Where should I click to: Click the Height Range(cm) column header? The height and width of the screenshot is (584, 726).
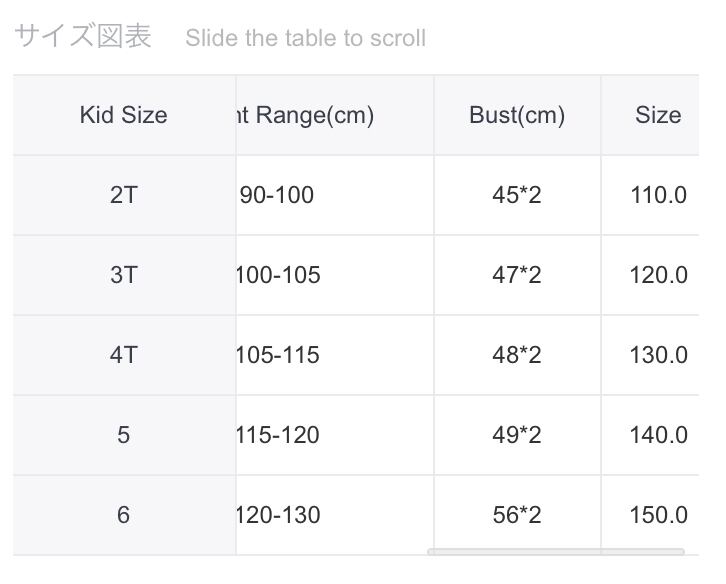click(305, 115)
